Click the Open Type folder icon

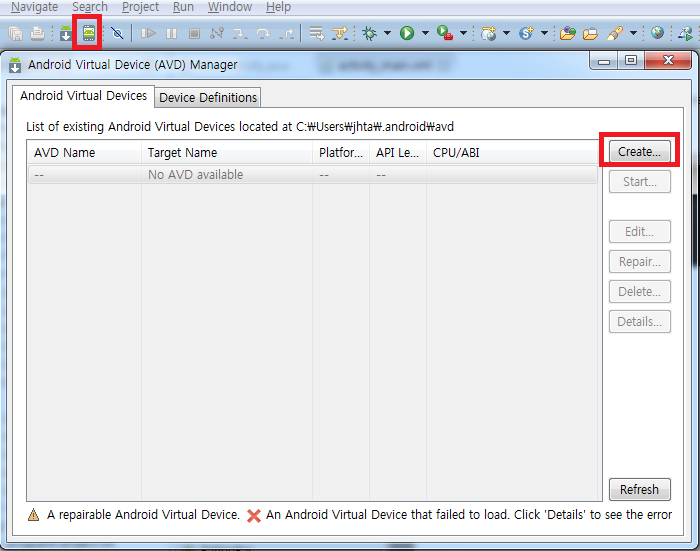[x=567, y=33]
